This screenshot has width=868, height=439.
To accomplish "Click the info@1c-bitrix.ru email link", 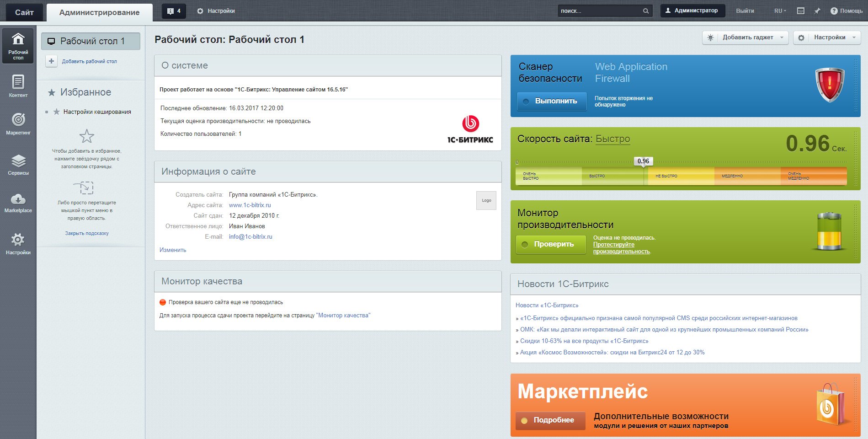I will pos(250,237).
